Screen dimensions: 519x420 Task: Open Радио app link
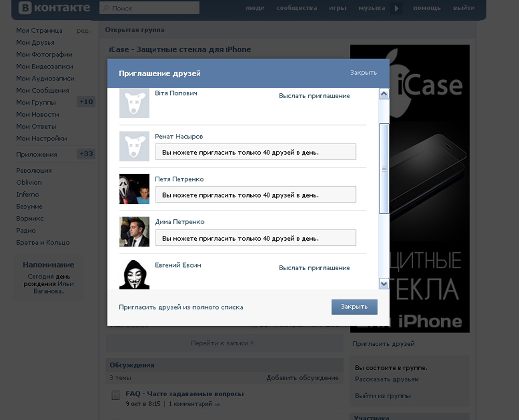coord(26,231)
